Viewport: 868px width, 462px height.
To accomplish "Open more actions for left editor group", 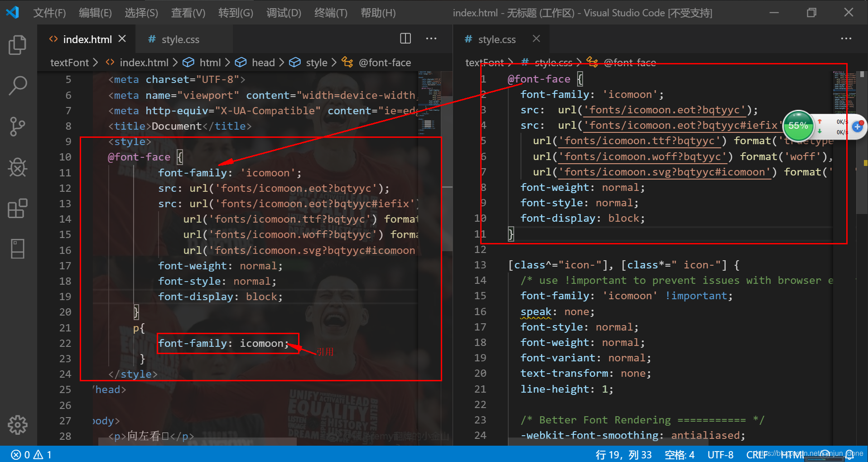I will coord(431,39).
